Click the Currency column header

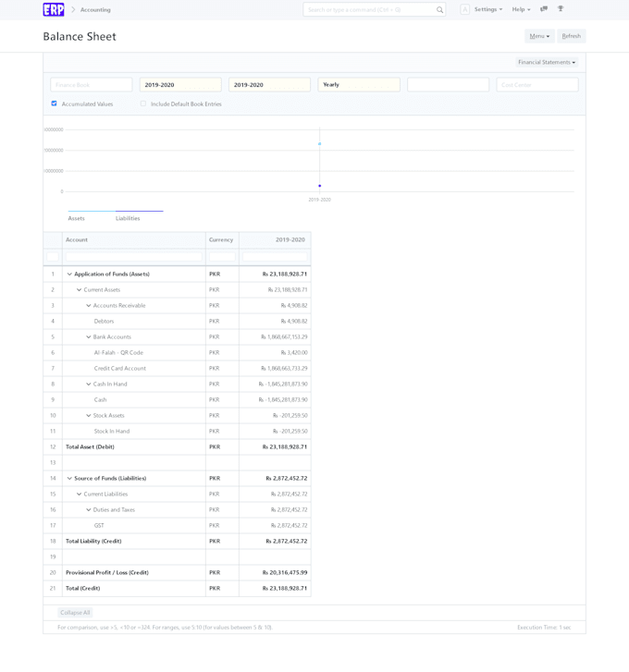click(222, 240)
